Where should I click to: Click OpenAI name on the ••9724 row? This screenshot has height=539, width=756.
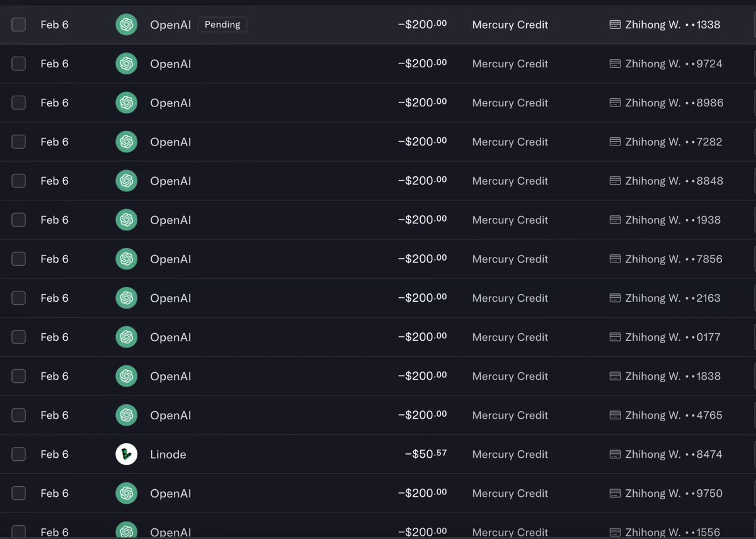171,64
